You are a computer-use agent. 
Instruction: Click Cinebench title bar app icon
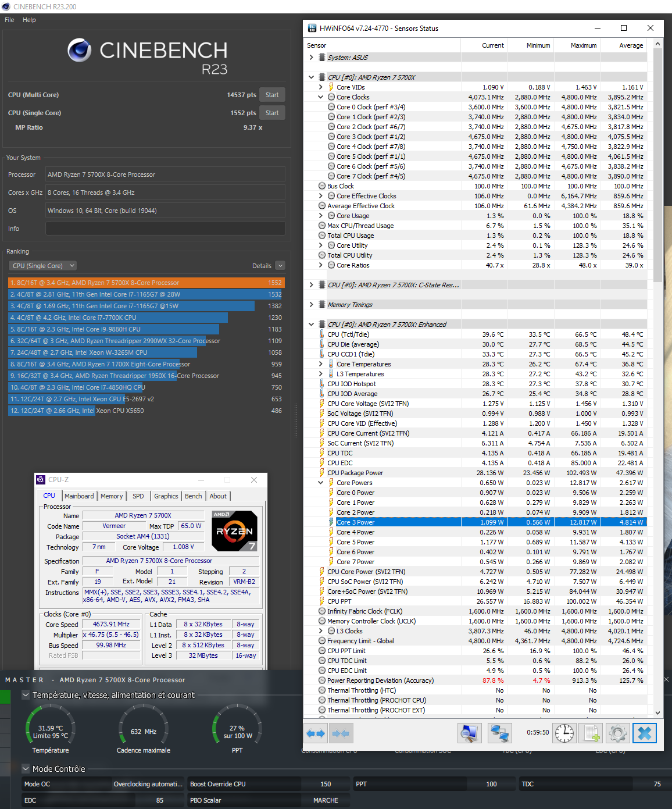pos(6,6)
